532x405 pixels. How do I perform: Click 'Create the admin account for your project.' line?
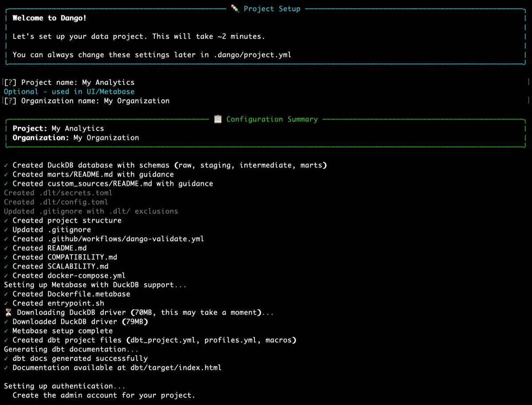click(x=104, y=395)
